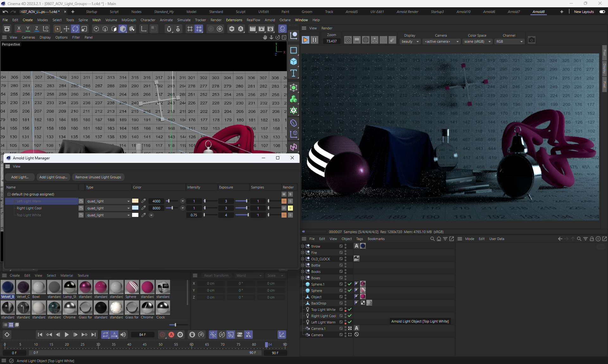
Task: Toggle the New Layouts switch
Action: pyautogui.click(x=602, y=12)
